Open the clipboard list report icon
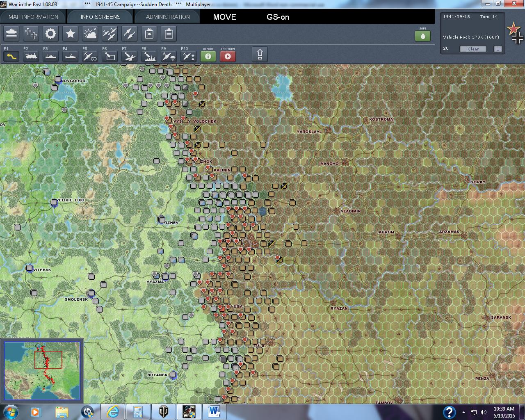 point(169,34)
